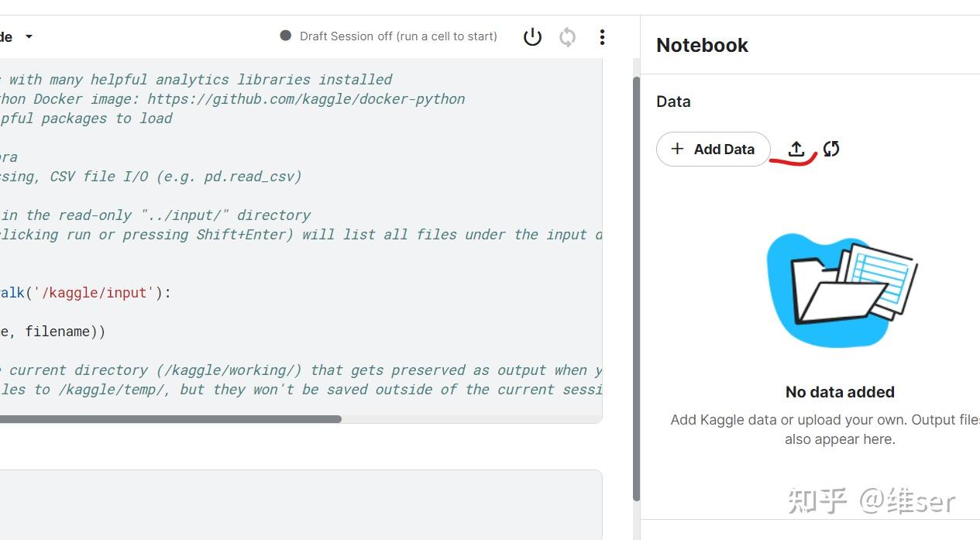The height and width of the screenshot is (540, 980).
Task: Click the notebook's vertical scrollbar
Action: (x=636, y=287)
